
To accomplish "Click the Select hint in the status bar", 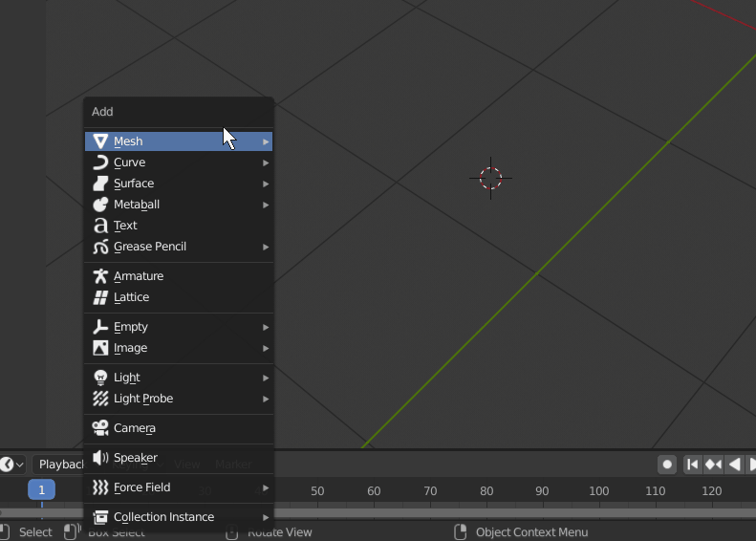I will pyautogui.click(x=35, y=532).
